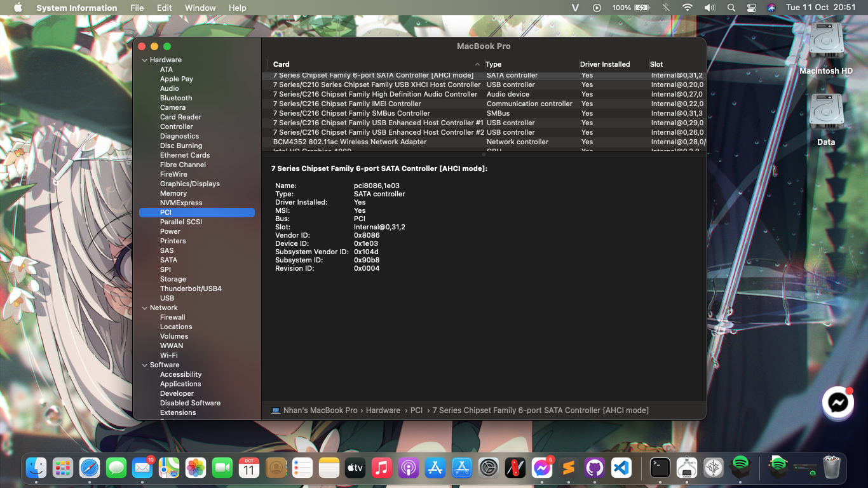Open the Window menu

[200, 8]
